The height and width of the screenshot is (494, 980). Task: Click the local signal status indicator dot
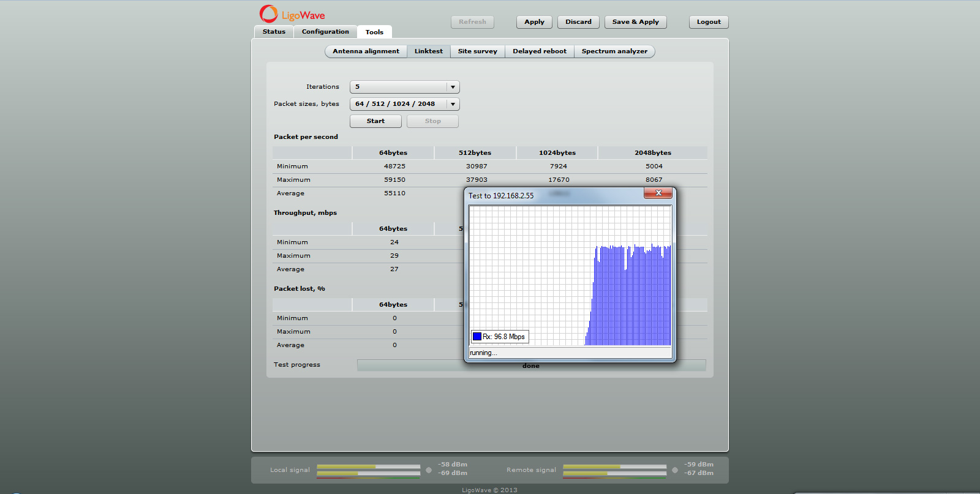point(429,470)
